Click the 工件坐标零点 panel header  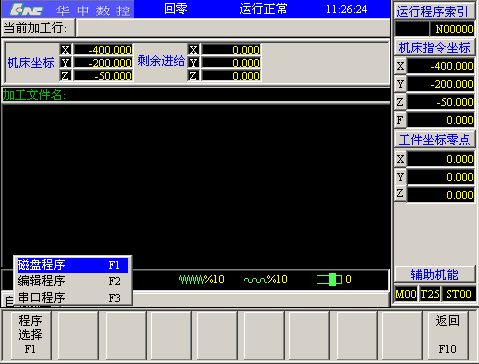click(x=434, y=140)
